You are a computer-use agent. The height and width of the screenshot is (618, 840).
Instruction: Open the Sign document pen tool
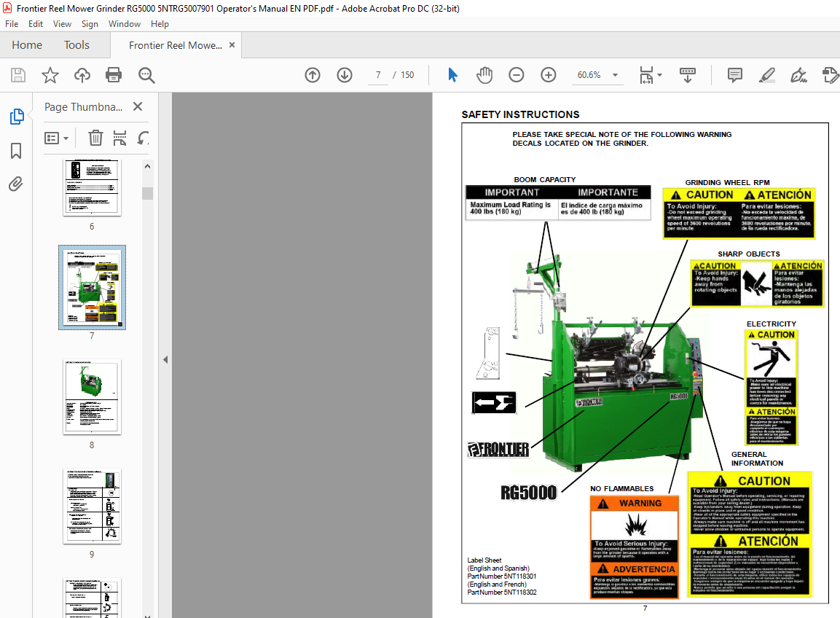798,75
